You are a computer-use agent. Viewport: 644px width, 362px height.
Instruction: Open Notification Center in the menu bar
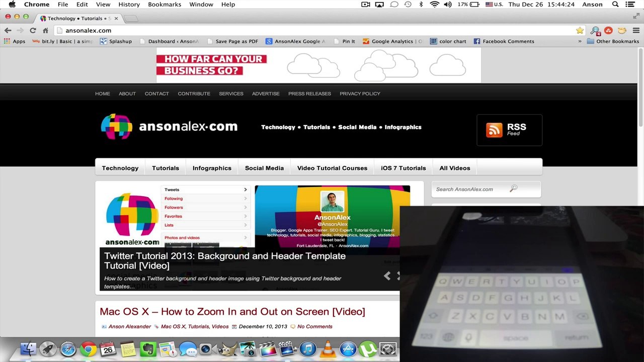(630, 5)
